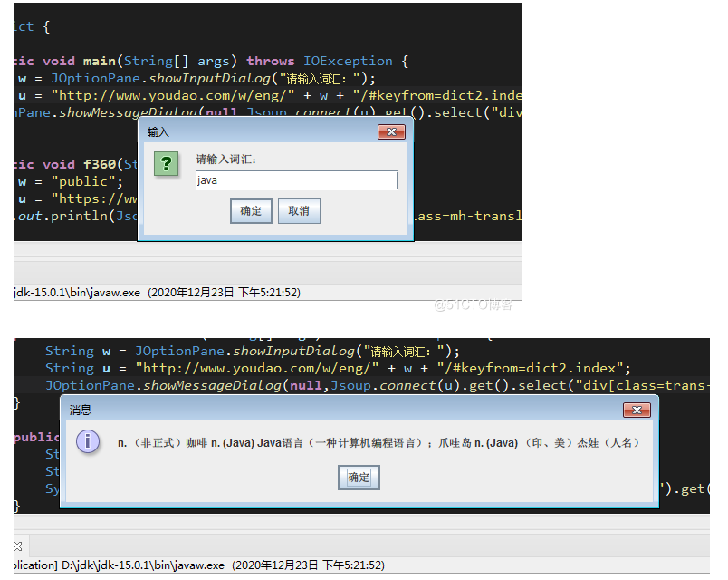Image resolution: width=728 pixels, height=580 pixels.
Task: Click the green question mark icon in input dialog
Action: (x=166, y=164)
